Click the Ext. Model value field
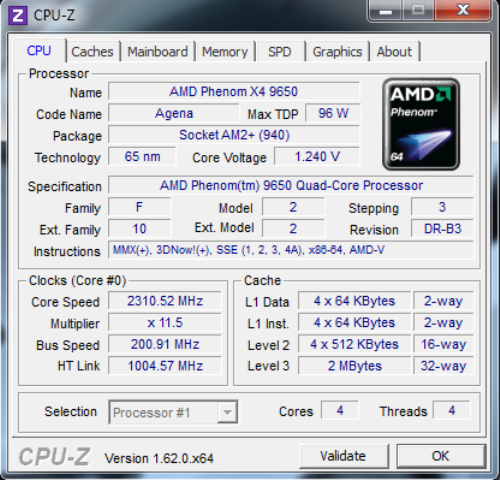500x480 pixels. [293, 229]
